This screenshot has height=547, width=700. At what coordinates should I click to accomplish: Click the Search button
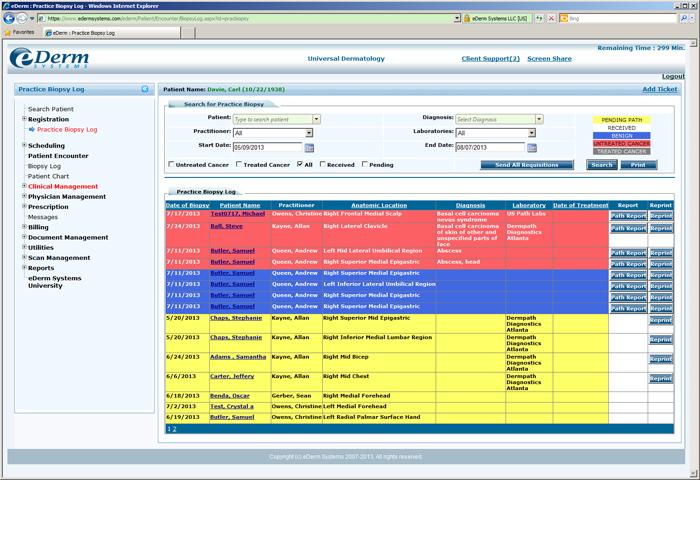pos(602,165)
